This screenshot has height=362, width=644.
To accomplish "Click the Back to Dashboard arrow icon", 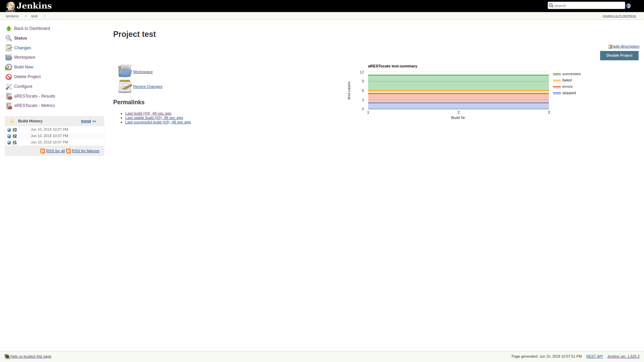I will [9, 29].
